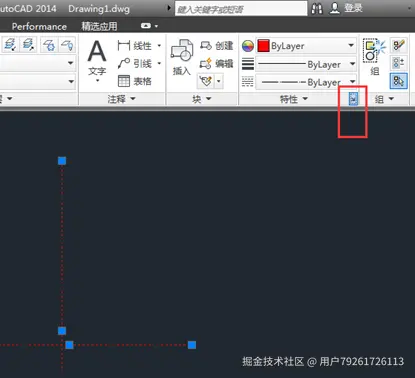Viewport: 415px width, 378px height.
Task: Expand the 块 panel
Action: click(202, 99)
